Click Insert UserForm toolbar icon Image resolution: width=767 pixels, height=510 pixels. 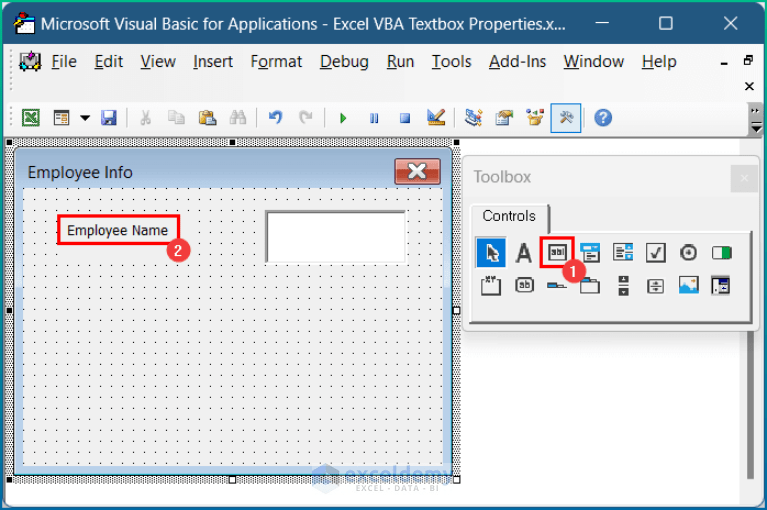[x=62, y=118]
